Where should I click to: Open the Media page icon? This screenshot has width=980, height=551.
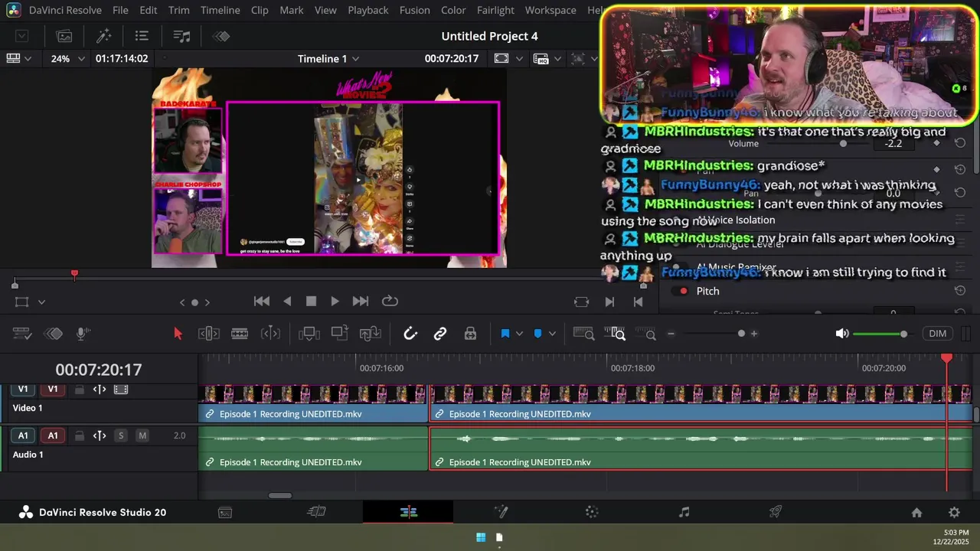tap(225, 513)
